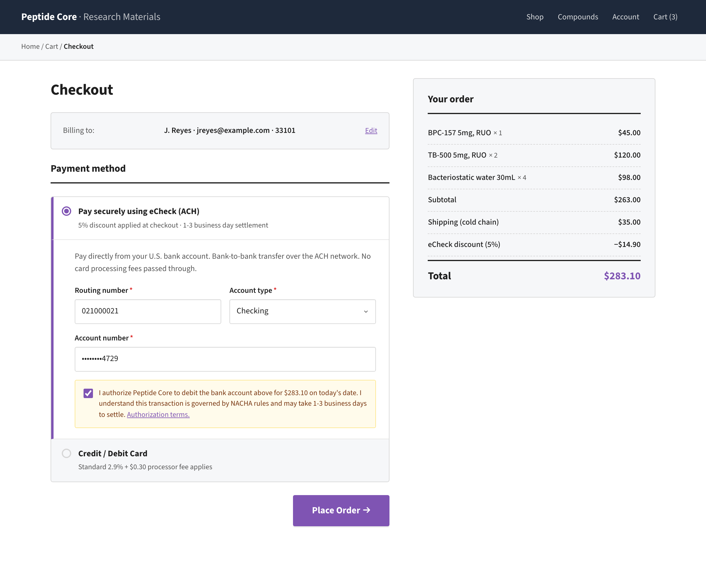The image size is (706, 588).
Task: Click the Checkout breadcrumb text
Action: point(79,46)
